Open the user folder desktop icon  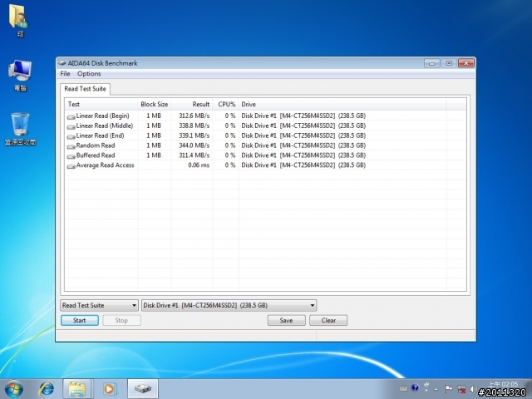(x=18, y=20)
